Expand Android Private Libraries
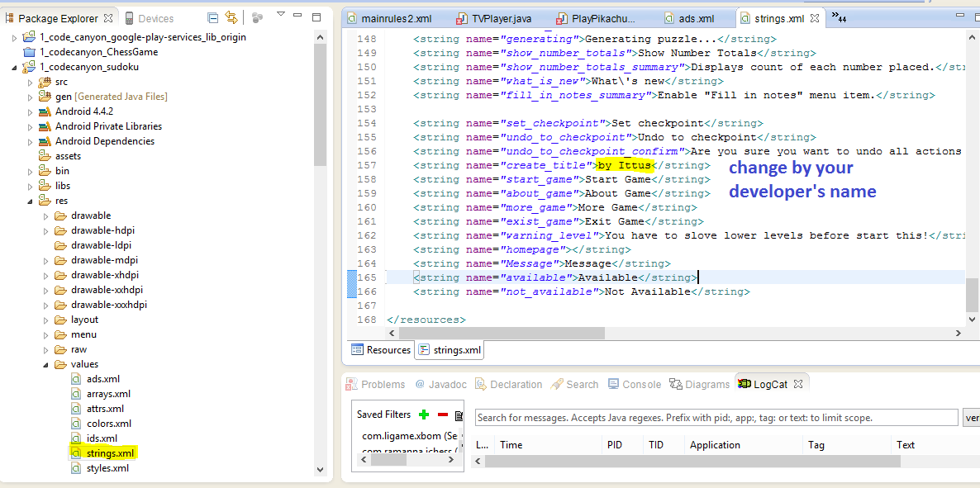 (x=30, y=126)
